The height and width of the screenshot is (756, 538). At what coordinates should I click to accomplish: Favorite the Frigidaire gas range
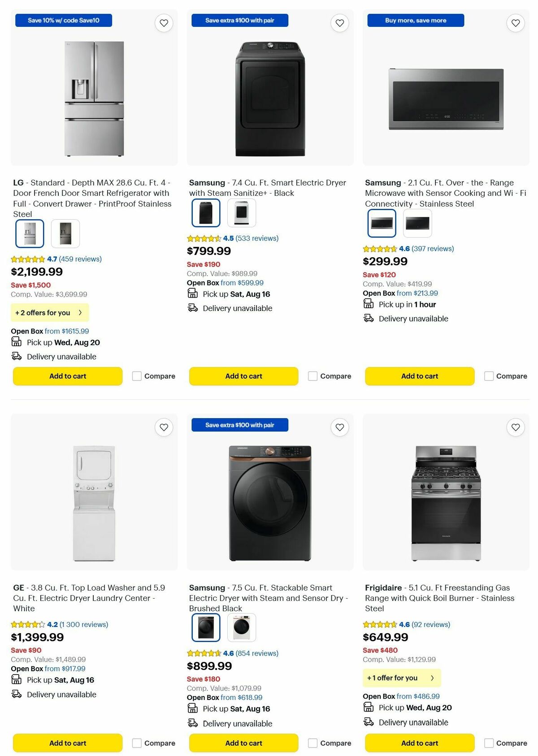tap(515, 427)
